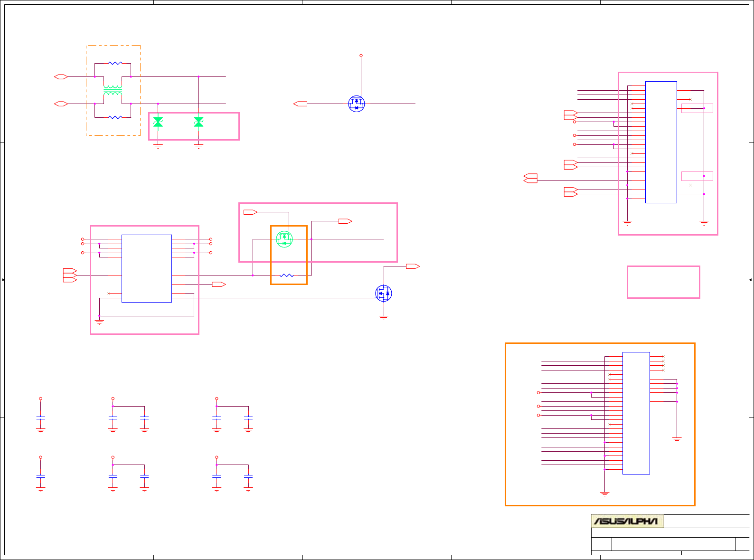Screen dimensions: 754x560
Task: Click the power node circle above top MOSFET
Action: coord(361,56)
